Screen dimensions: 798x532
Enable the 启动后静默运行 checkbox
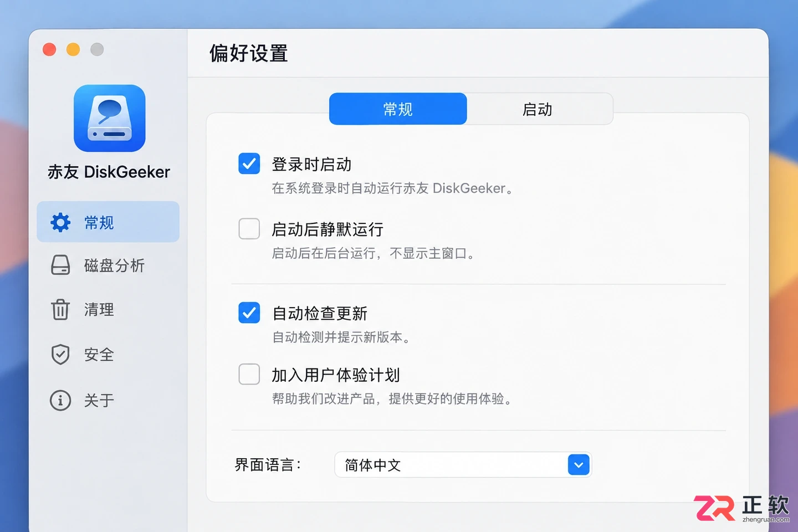pyautogui.click(x=249, y=228)
